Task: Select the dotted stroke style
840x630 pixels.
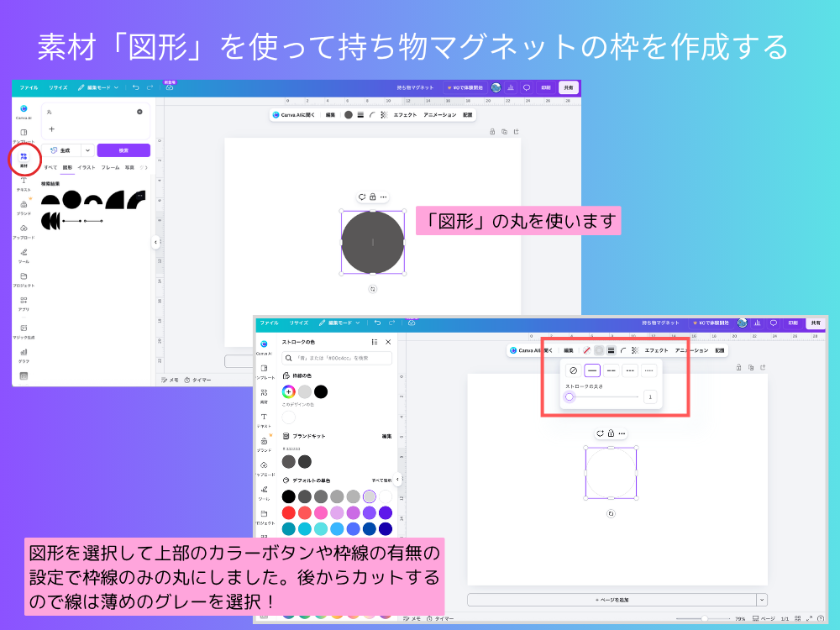Action: click(x=648, y=370)
